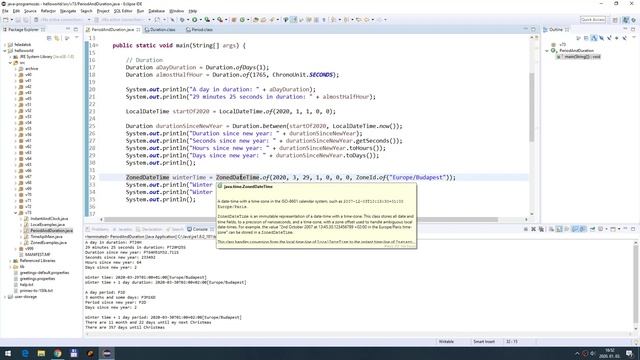Image resolution: width=640 pixels, height=360 pixels.
Task: Click the Pin Console icon
Action: pyautogui.click(x=592, y=229)
